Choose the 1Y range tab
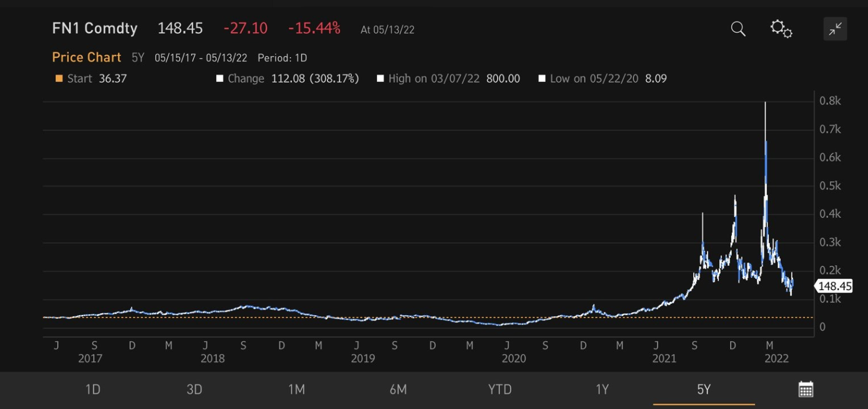 pos(602,389)
